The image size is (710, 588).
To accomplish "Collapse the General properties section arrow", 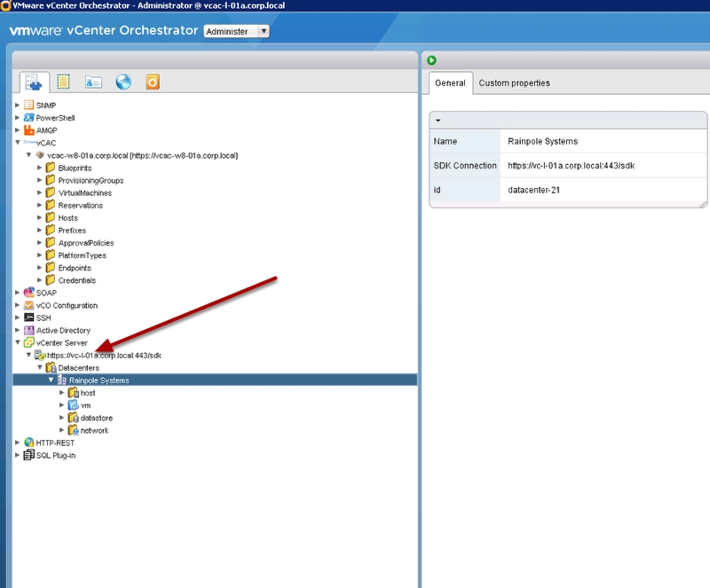I will pyautogui.click(x=438, y=120).
